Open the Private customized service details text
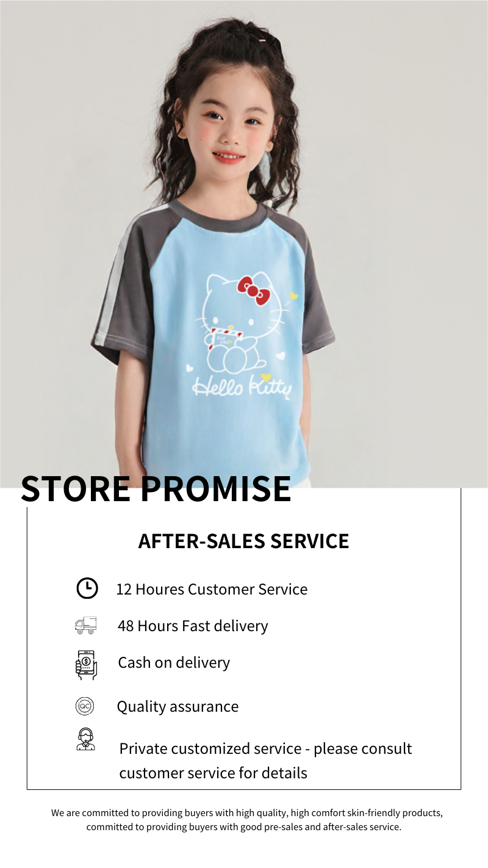Screen dimensions: 488x868 tap(265, 761)
